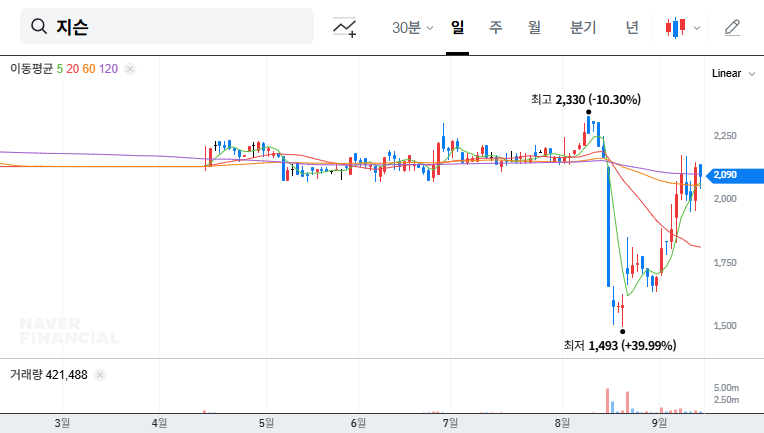Click the candlestick chart type icon
Screen dimensions: 764x433
pyautogui.click(x=676, y=28)
